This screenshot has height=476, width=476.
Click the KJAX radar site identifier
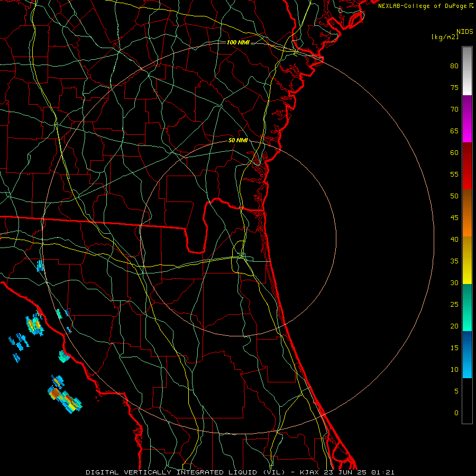pyautogui.click(x=309, y=472)
